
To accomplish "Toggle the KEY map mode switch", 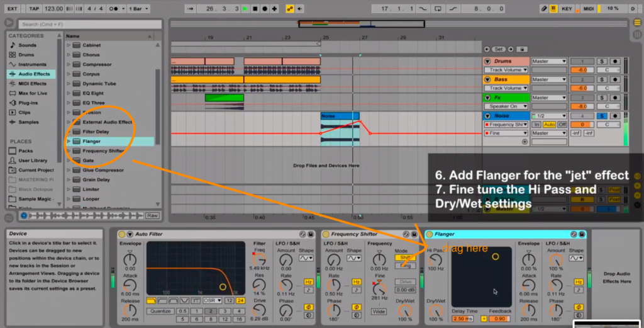I will pyautogui.click(x=567, y=9).
